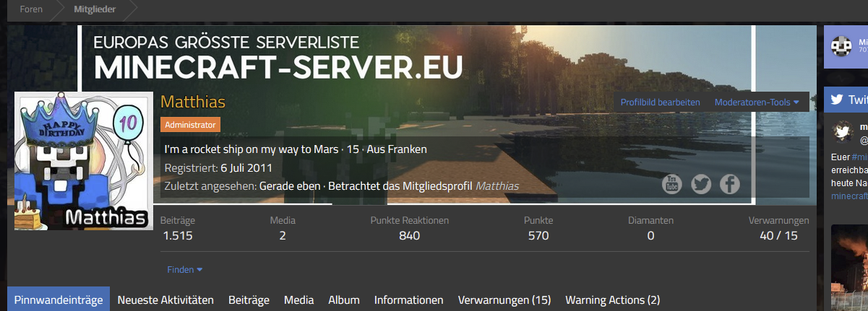868x311 pixels.
Task: Open the YouTube social profile icon
Action: (672, 185)
